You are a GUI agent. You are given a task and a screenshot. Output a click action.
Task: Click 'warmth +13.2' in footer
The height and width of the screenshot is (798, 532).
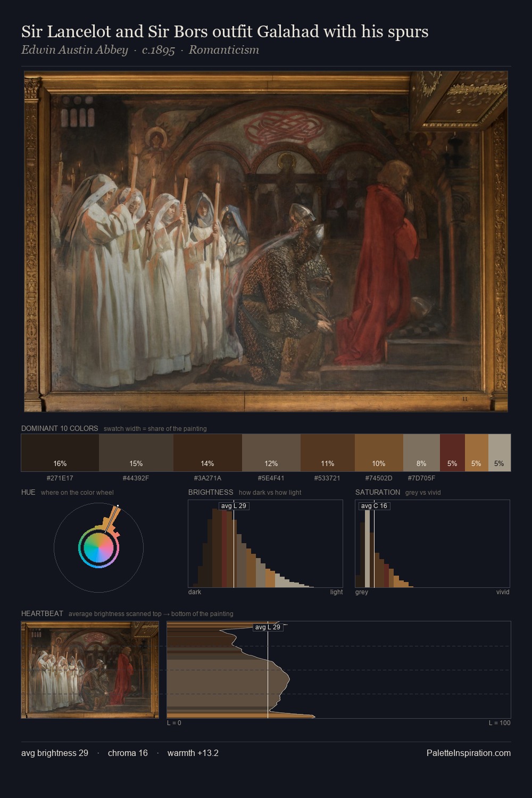pos(193,753)
